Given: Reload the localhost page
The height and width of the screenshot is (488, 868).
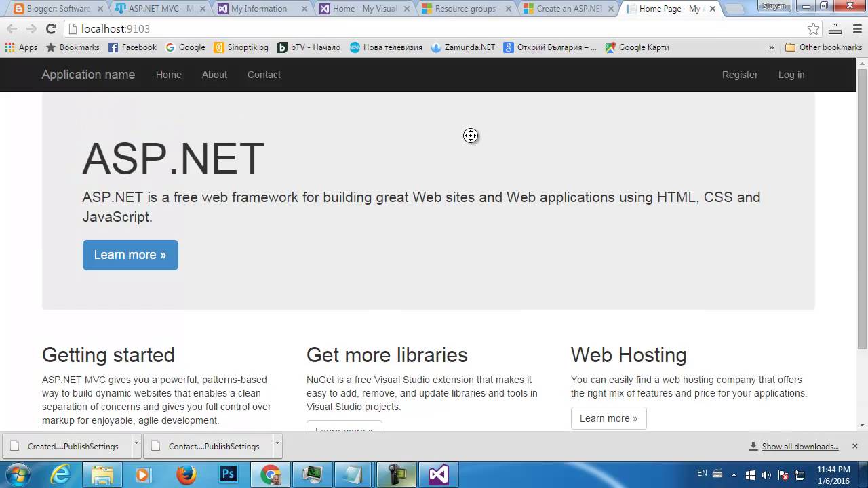Looking at the screenshot, I should 51,28.
